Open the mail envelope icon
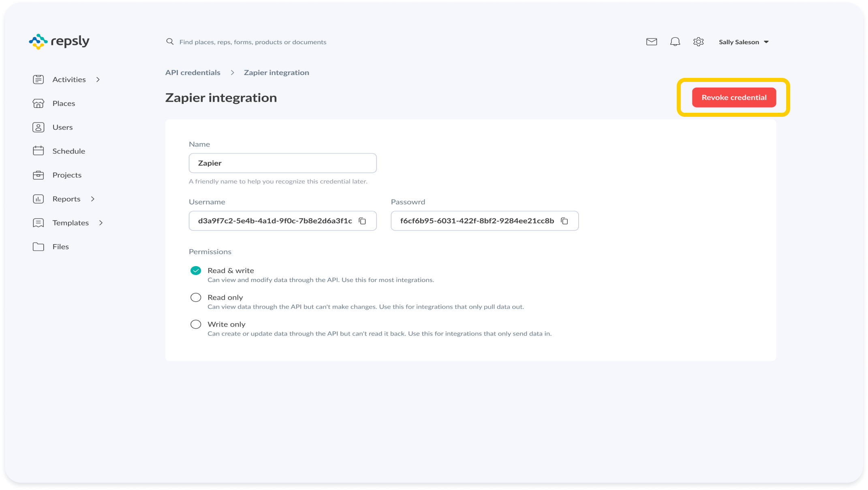Screen dimensions: 868x490 pyautogui.click(x=652, y=42)
